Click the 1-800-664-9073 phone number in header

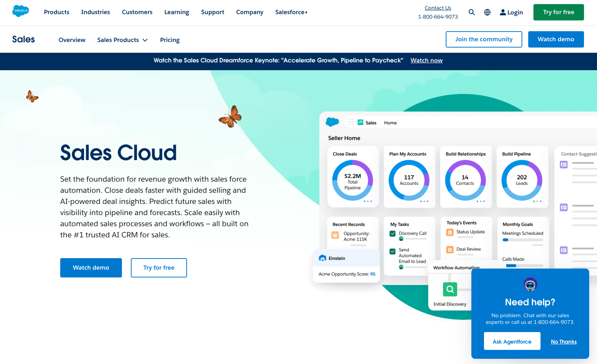[438, 17]
